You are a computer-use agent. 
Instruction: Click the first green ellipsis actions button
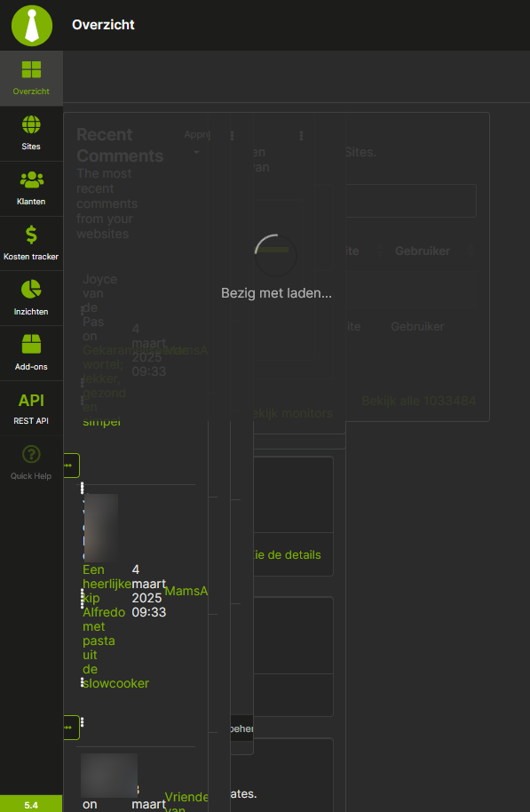tap(71, 466)
